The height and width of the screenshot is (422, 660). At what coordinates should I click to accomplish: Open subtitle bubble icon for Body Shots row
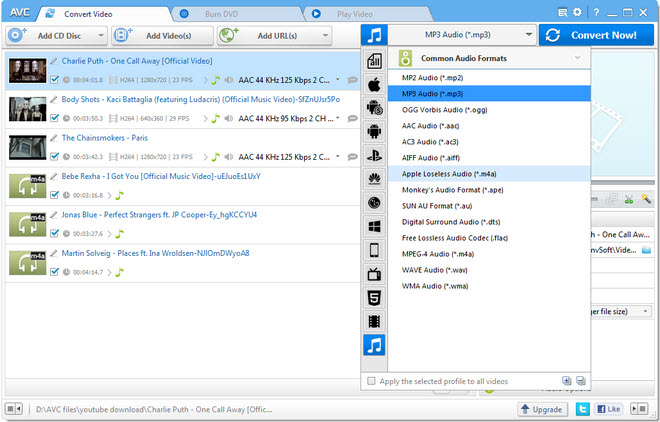[352, 119]
